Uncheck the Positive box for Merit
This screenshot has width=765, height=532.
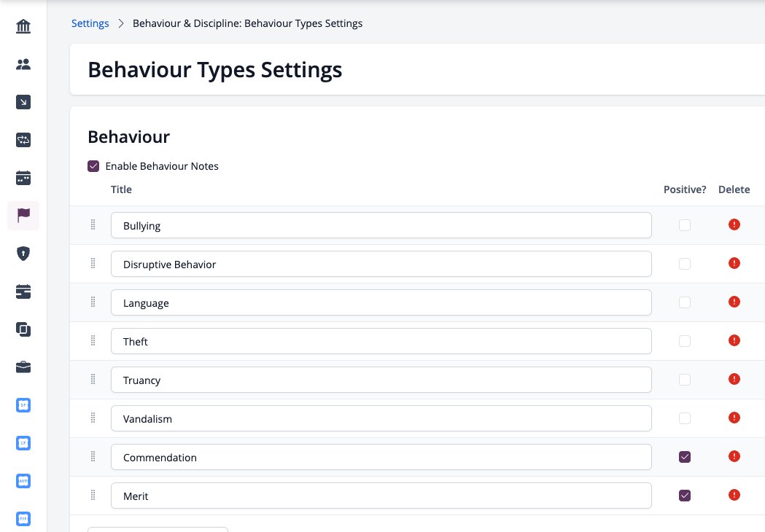coord(685,496)
